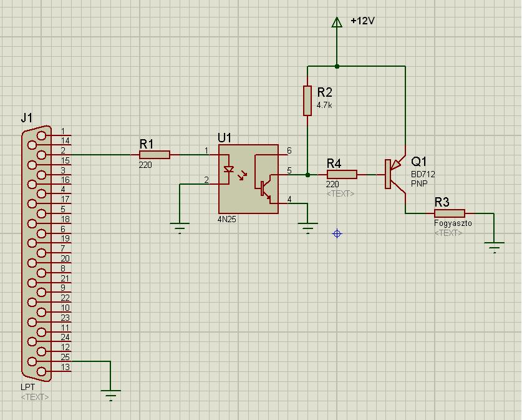Viewport: 522px width, 420px height.
Task: Click the 220 value under R4
Action: tap(332, 184)
